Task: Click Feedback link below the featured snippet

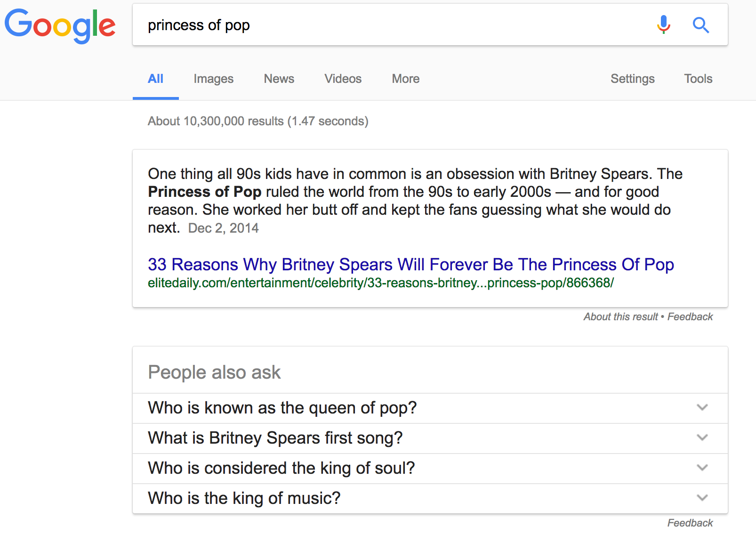Action: (x=690, y=317)
